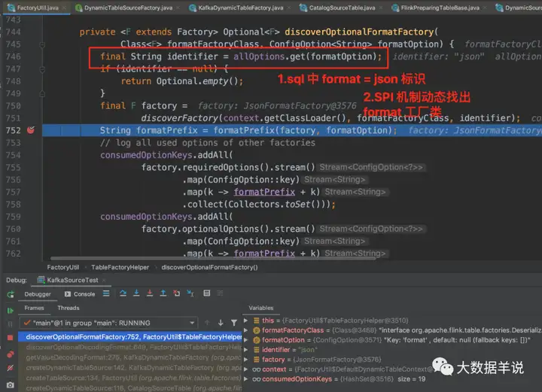Image resolution: width=542 pixels, height=392 pixels.
Task: Select discoverOptionalDecodingFormat:649 stack frame
Action: click(129, 347)
